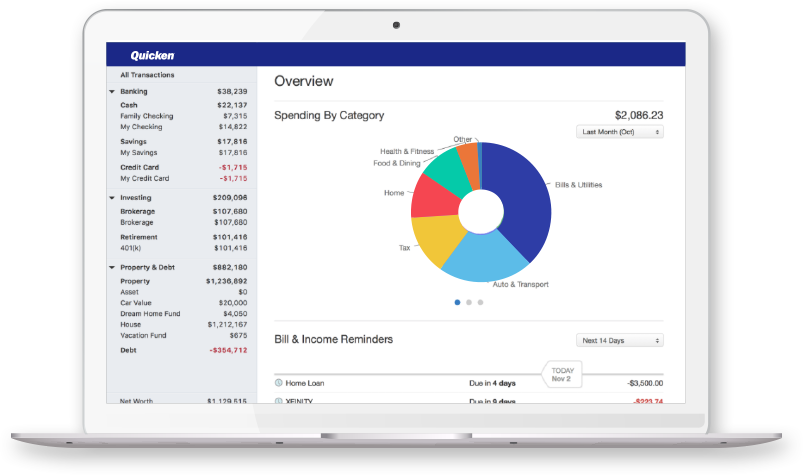
Task: Open the Next 14 Days dropdown
Action: [x=620, y=340]
